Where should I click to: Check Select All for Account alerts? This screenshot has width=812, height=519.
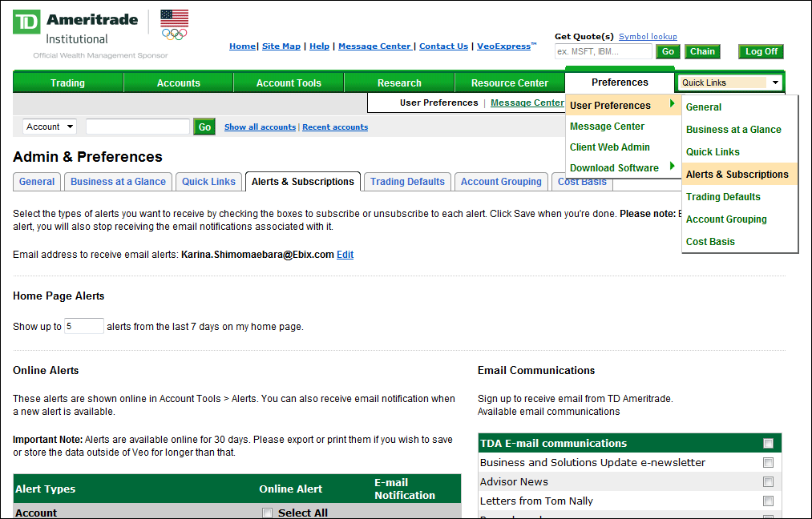coord(267,512)
